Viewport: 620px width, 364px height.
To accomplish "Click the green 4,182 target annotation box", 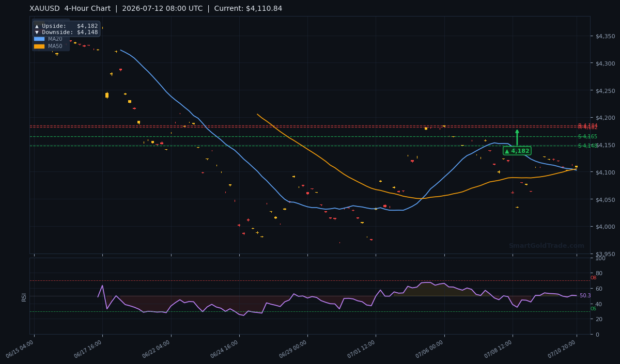I will coord(517,151).
